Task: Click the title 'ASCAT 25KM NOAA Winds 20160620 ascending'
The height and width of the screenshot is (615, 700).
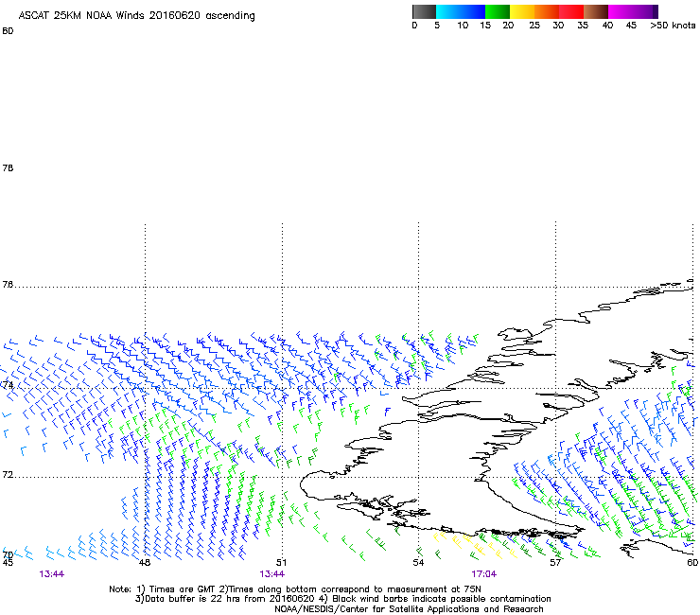Action: [136, 16]
